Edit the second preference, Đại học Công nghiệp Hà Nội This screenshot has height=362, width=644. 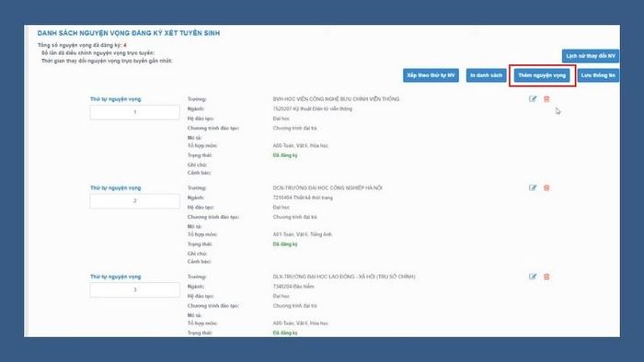click(533, 187)
